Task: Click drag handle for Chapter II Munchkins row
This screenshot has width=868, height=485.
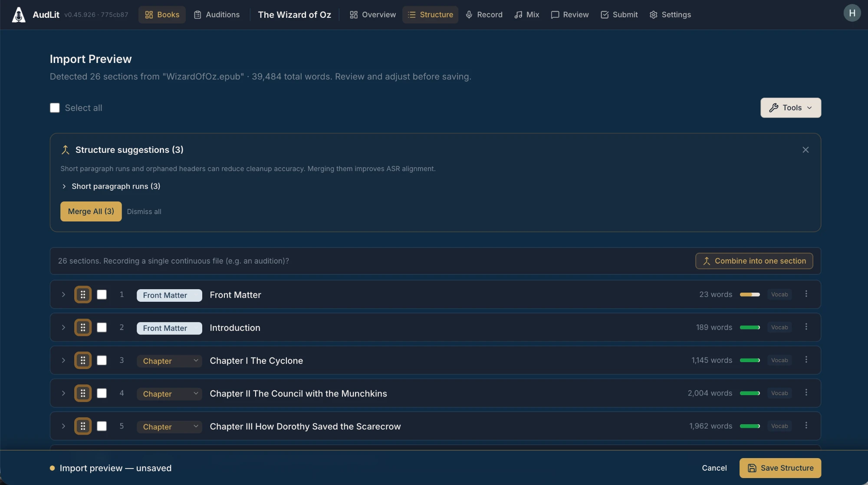Action: coord(83,393)
